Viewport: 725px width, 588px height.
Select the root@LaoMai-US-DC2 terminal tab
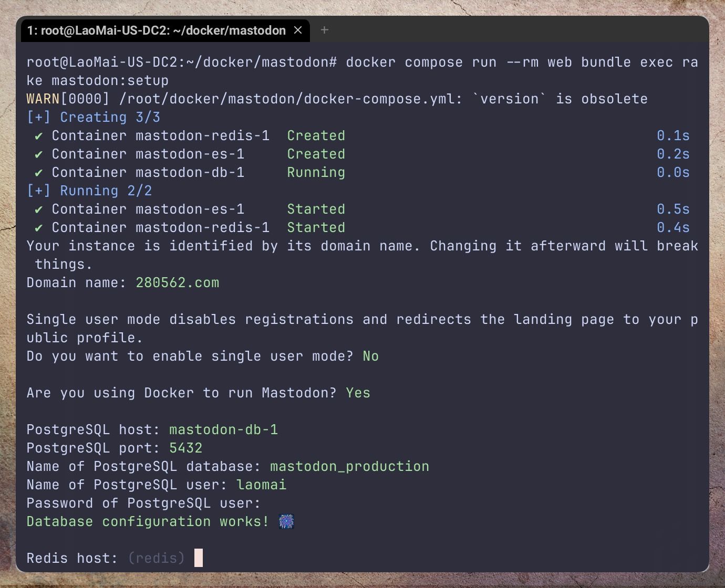165,30
